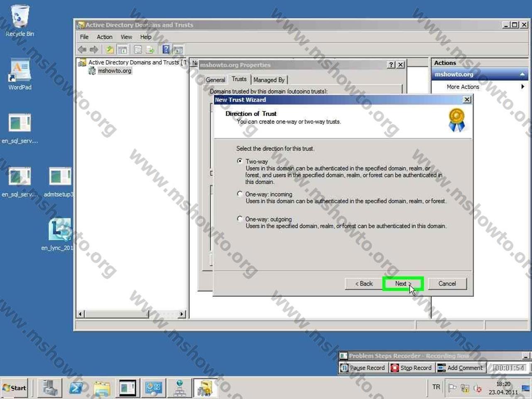Click Stop Record in Steps Recorder
This screenshot has width=532, height=399.
411,368
